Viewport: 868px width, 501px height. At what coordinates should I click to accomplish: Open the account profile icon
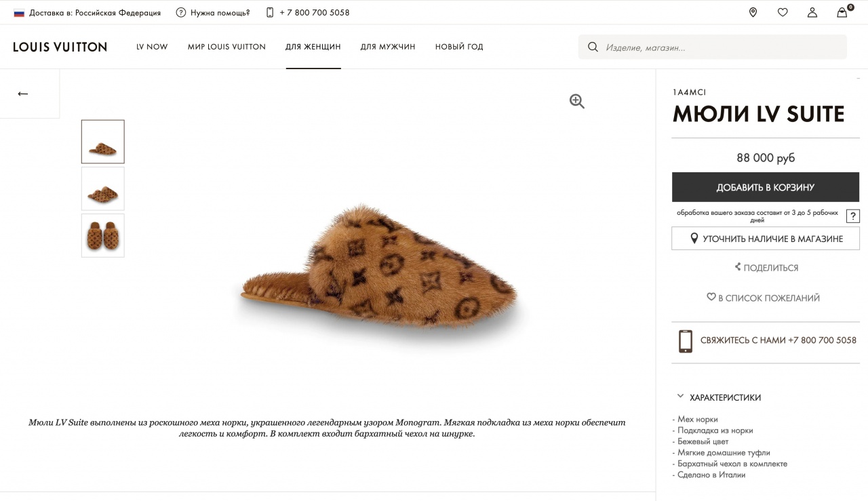pyautogui.click(x=812, y=12)
